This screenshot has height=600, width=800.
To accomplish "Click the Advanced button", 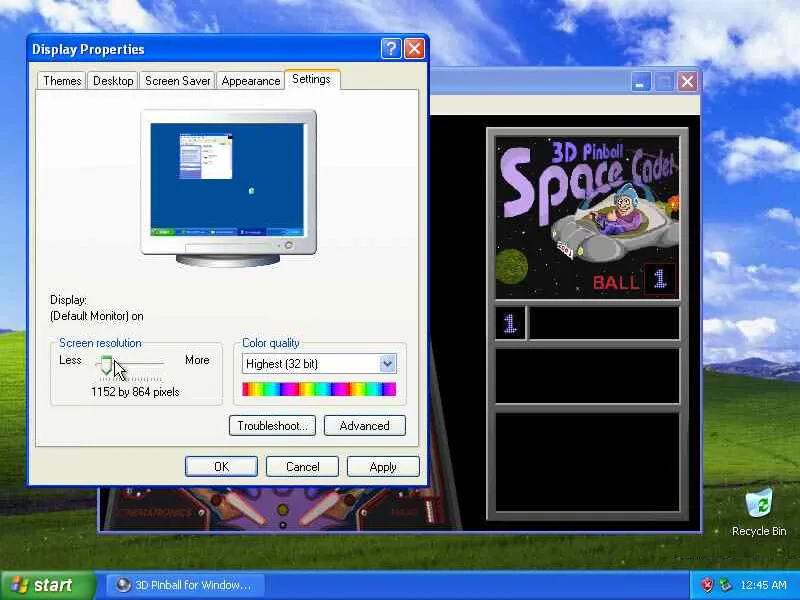I will (x=365, y=426).
